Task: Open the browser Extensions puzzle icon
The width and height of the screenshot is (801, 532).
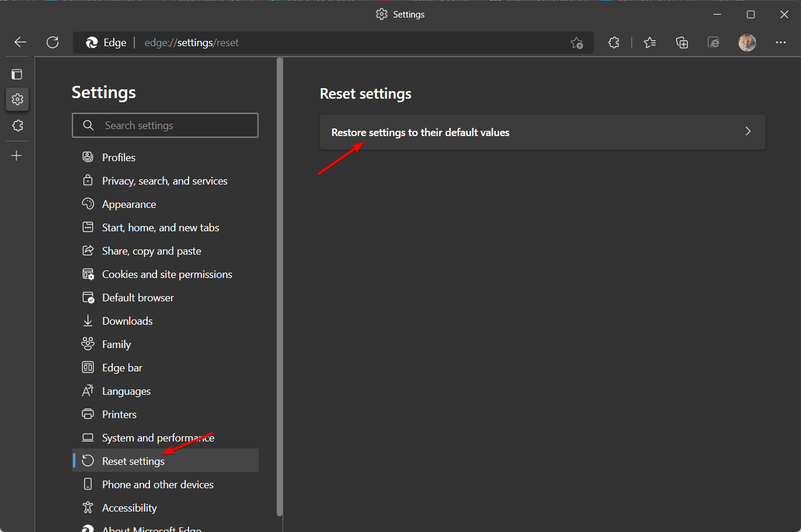Action: tap(614, 42)
